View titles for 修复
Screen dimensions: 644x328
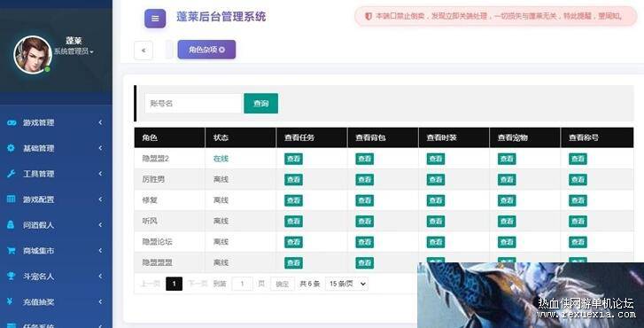578,200
